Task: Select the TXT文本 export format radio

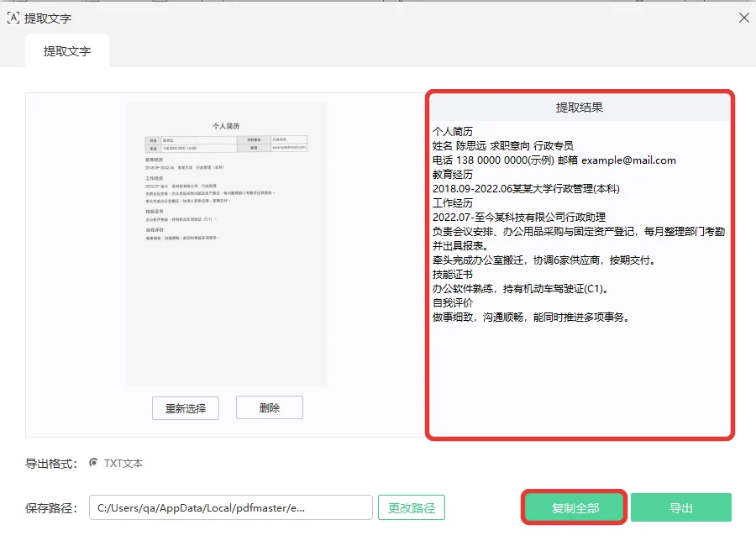Action: click(93, 463)
